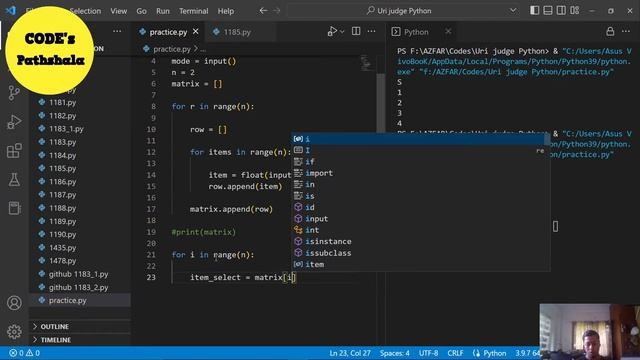The width and height of the screenshot is (640, 360).
Task: Select the practice.py editor tab
Action: tap(168, 32)
